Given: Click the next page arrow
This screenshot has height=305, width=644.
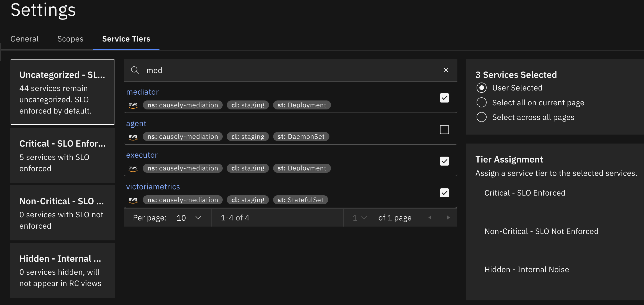Looking at the screenshot, I should click(448, 217).
